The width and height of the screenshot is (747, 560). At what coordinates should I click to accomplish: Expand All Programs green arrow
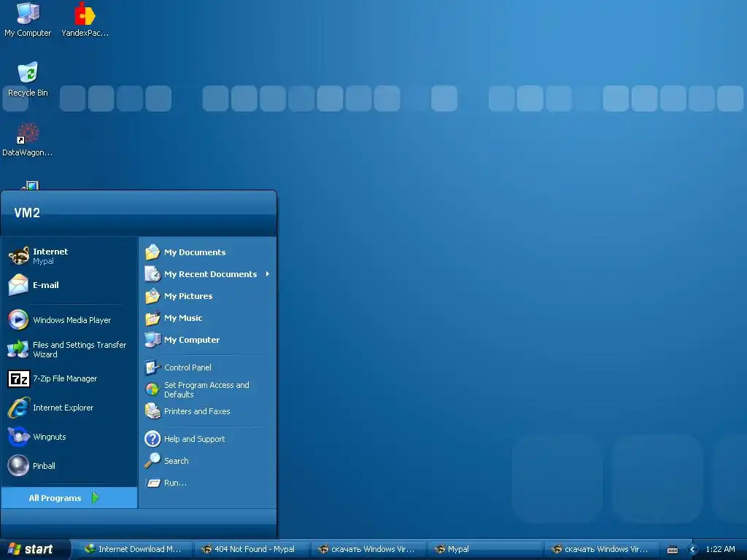tap(96, 497)
